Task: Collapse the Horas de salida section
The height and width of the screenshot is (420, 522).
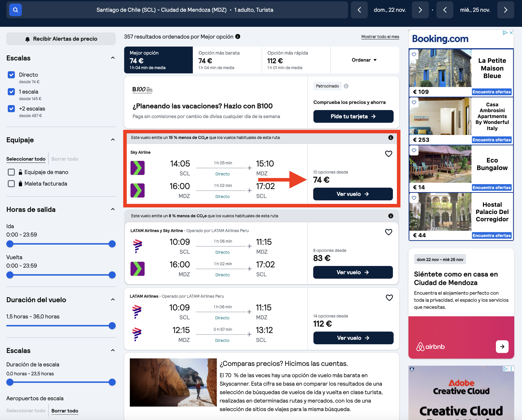Action: tap(113, 209)
